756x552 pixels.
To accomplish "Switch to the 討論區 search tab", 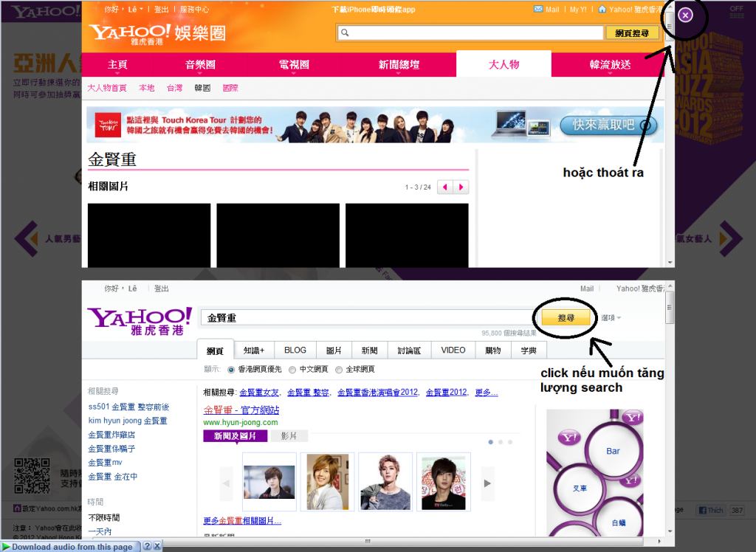I will (409, 351).
